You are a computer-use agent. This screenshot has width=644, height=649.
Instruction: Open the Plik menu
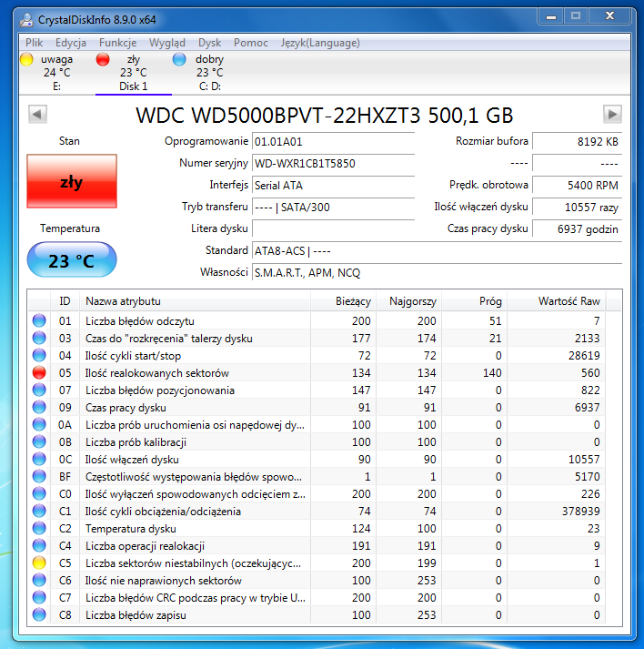[34, 43]
